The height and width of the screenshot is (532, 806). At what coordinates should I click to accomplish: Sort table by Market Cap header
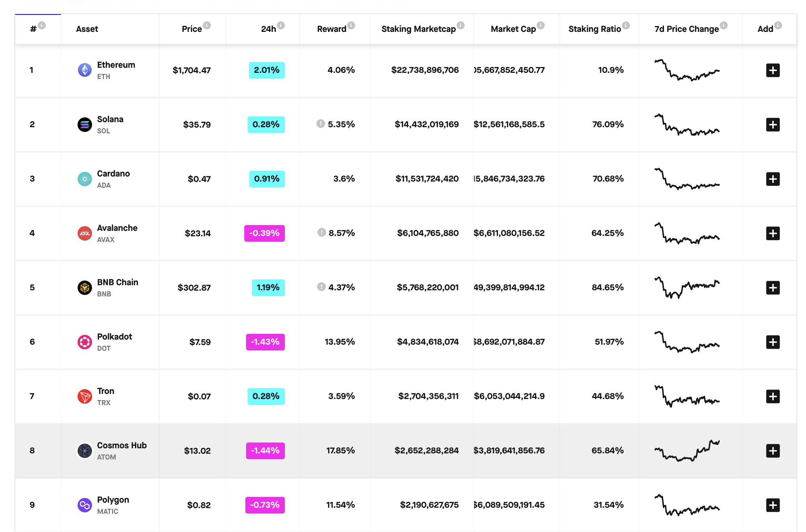pyautogui.click(x=513, y=29)
